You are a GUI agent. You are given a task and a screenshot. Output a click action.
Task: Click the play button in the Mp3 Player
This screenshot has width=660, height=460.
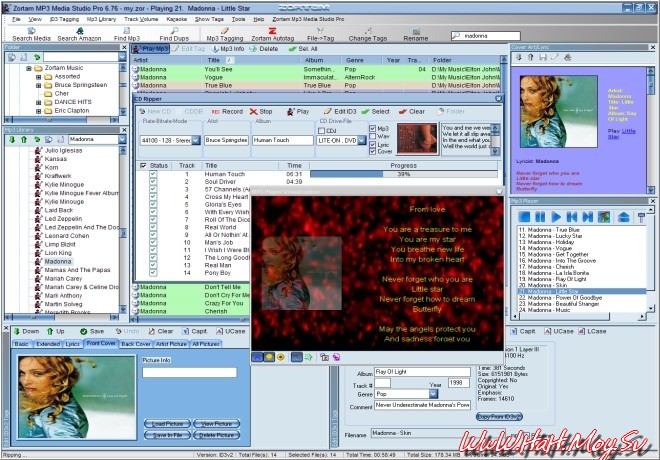556,217
